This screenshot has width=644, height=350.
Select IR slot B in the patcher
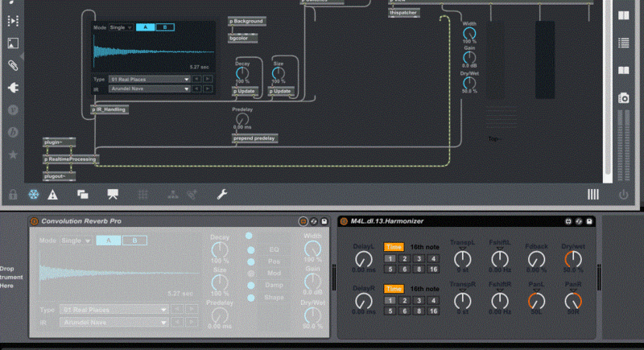point(165,27)
